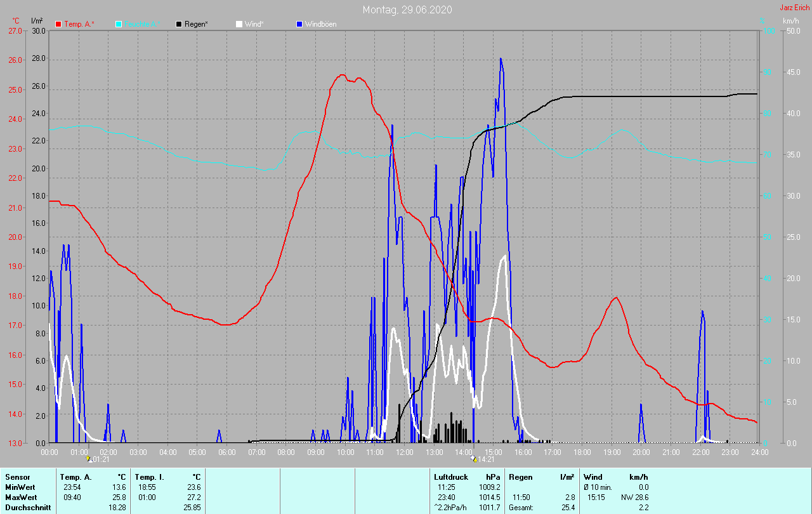Image resolution: width=812 pixels, height=514 pixels.
Task: Click the white Wind legend square
Action: pos(239,24)
